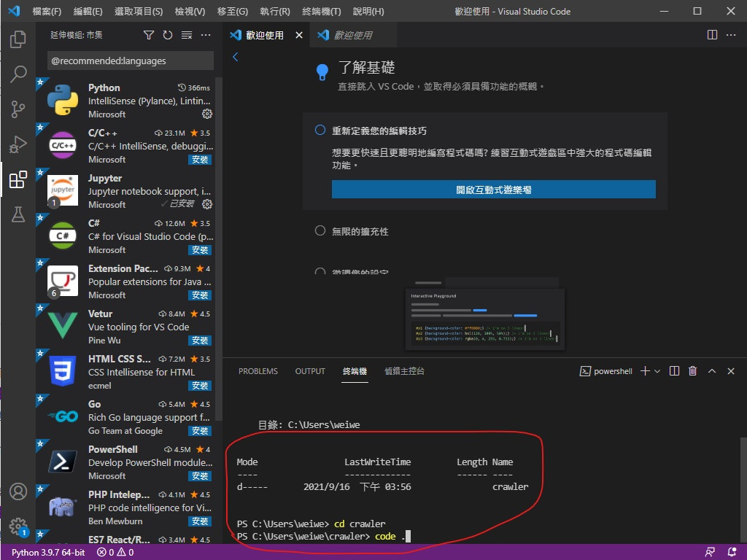This screenshot has height=560, width=747.
Task: Clear extensions search results icon
Action: (x=187, y=35)
